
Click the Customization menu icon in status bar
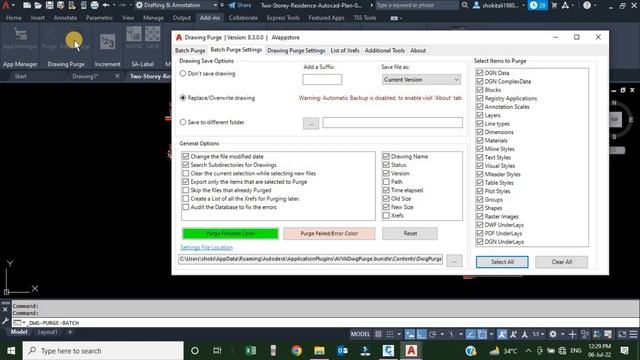633,334
